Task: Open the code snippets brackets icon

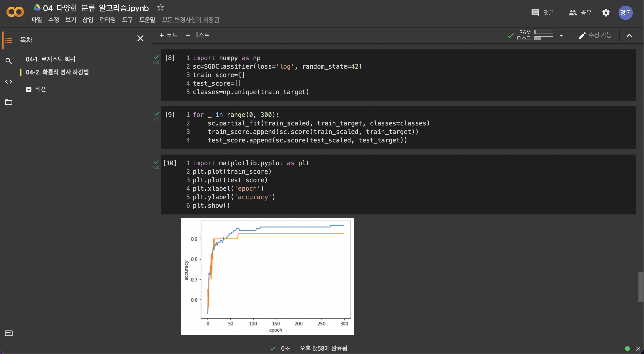Action: [8, 81]
